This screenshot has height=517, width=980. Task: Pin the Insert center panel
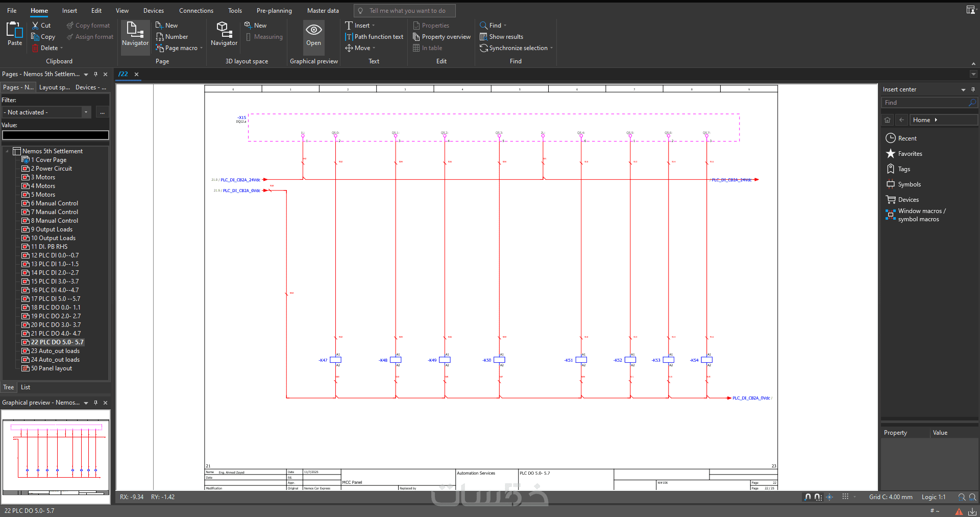(x=973, y=89)
